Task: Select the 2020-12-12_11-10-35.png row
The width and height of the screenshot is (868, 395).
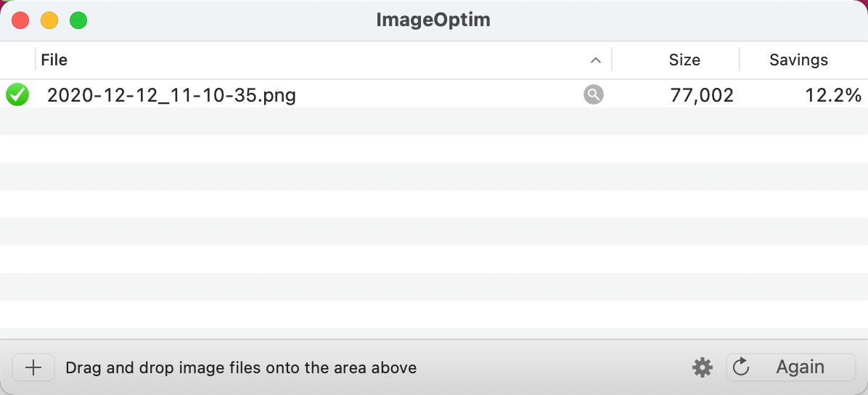Action: click(x=434, y=94)
